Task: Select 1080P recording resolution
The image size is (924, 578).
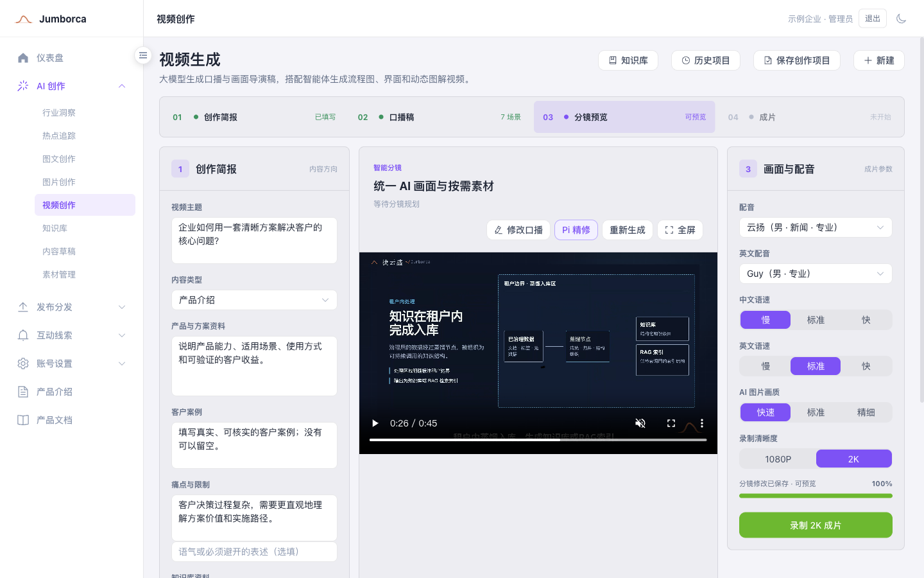Action: click(x=778, y=459)
